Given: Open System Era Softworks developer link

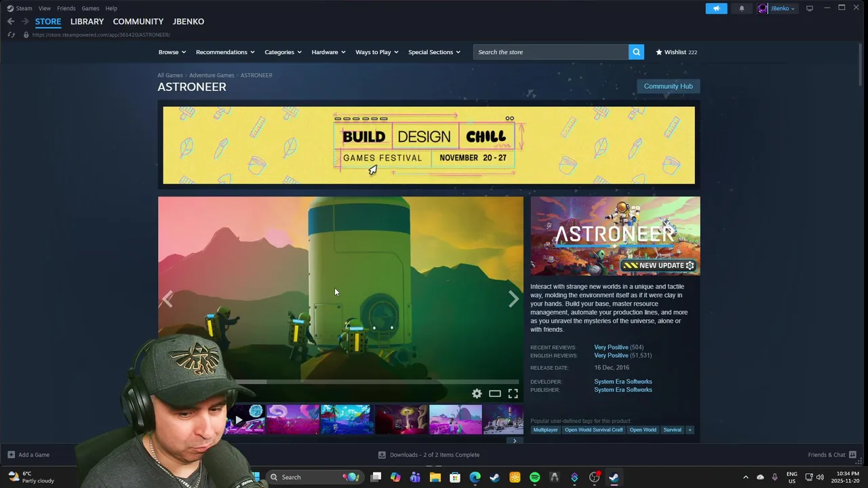Looking at the screenshot, I should pyautogui.click(x=623, y=382).
